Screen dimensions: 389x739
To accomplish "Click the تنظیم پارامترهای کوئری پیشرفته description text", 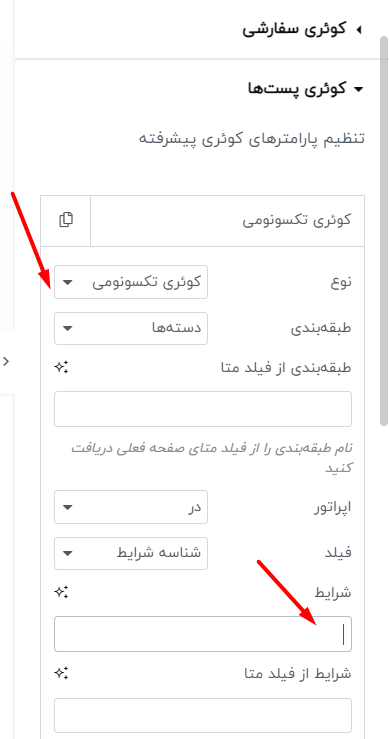I will 251,139.
